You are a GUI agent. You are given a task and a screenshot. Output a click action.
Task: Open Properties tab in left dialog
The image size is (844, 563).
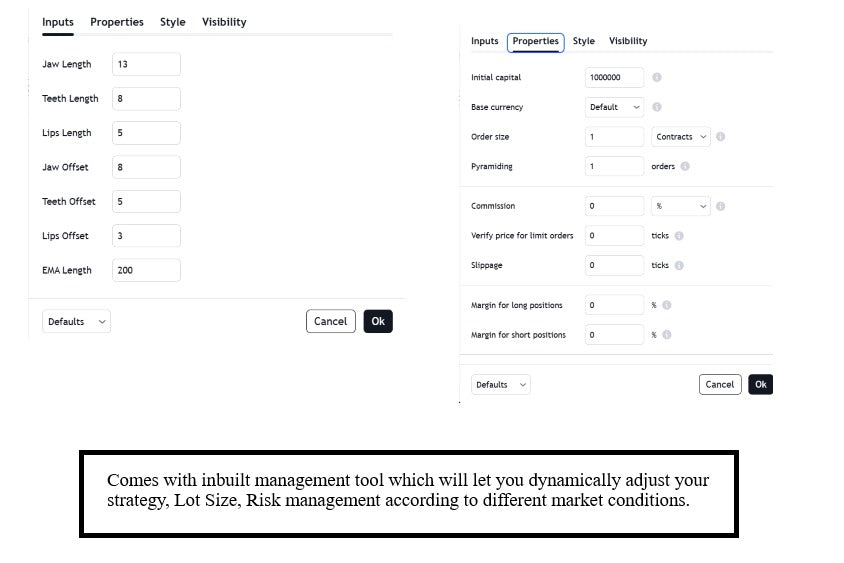pyautogui.click(x=117, y=22)
